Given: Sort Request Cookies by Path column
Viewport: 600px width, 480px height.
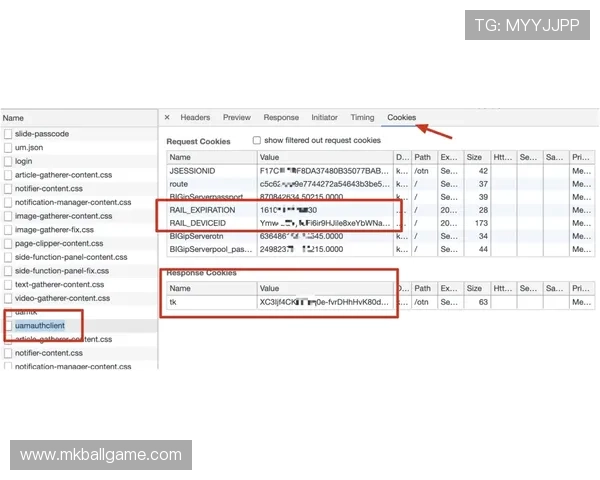Looking at the screenshot, I should 424,157.
